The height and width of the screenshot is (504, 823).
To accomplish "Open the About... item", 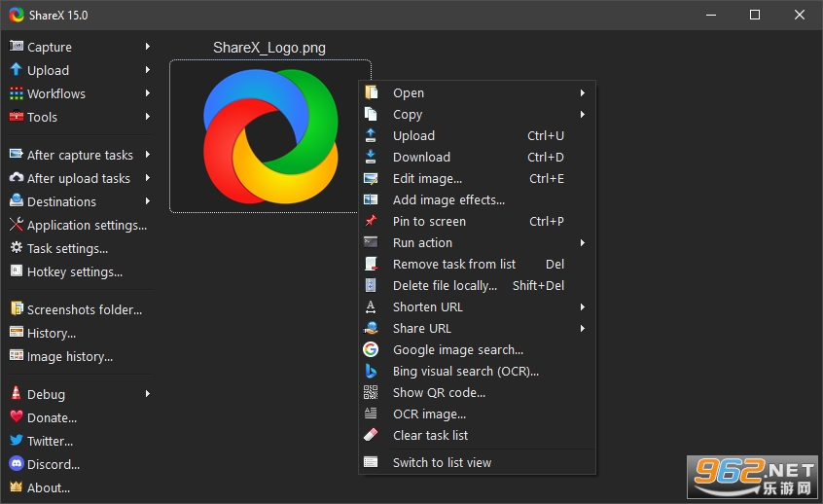I will (x=79, y=487).
